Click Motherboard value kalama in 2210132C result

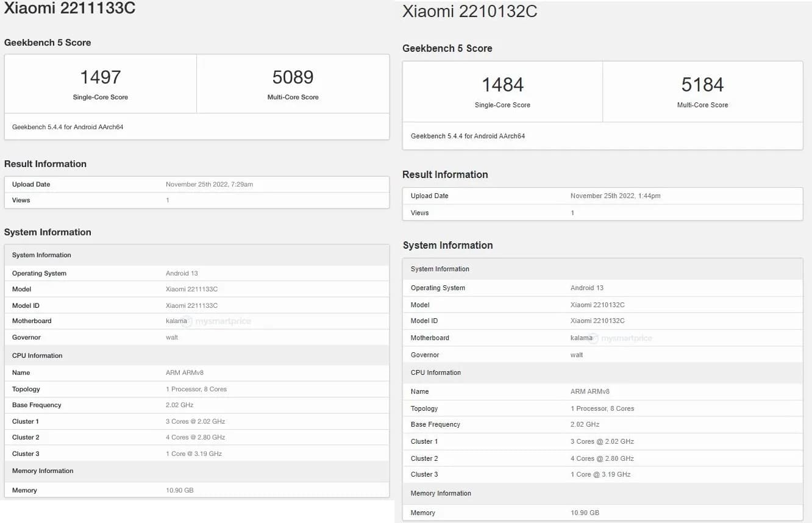tap(582, 338)
